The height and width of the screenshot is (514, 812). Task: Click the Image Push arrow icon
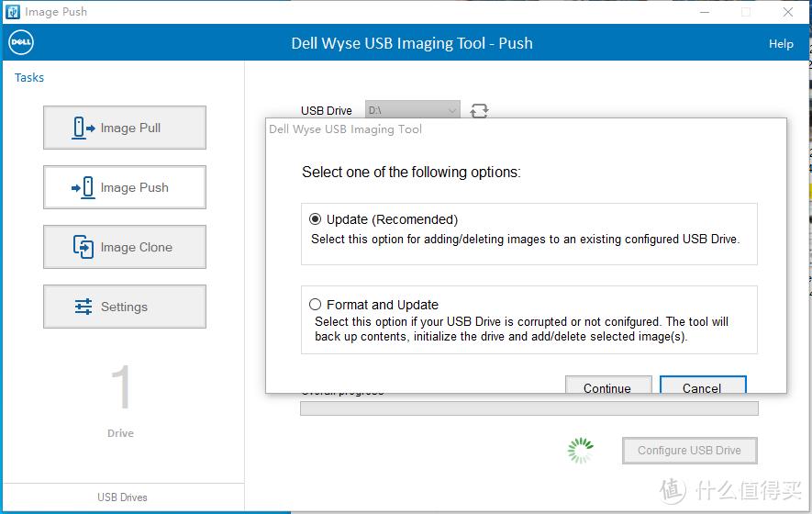tap(83, 187)
